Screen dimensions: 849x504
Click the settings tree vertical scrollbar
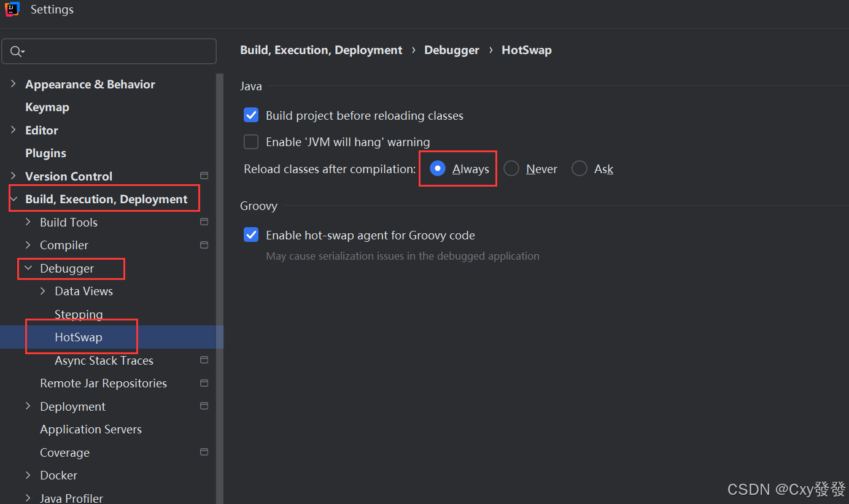coord(220,289)
